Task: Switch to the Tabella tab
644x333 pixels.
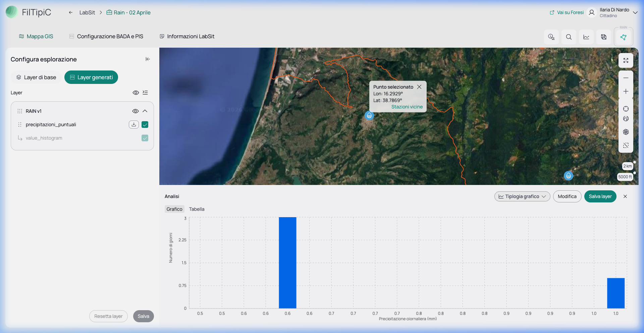Action: coord(197,209)
